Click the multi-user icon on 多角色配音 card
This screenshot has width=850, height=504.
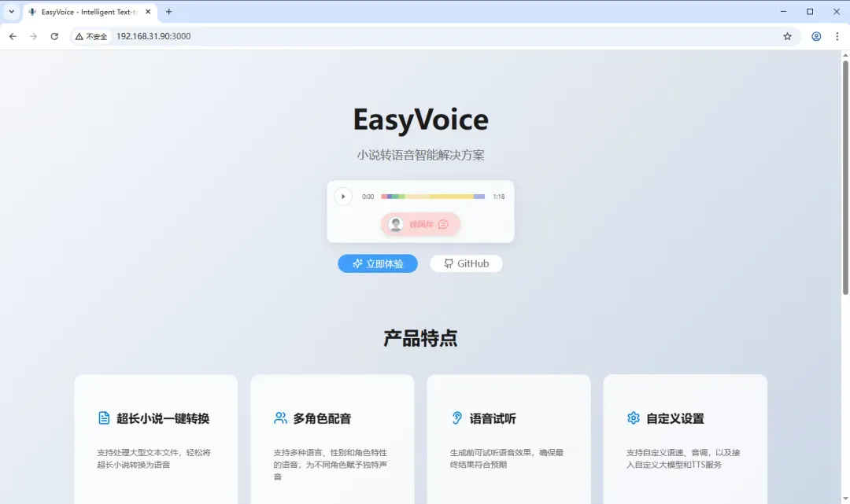click(280, 418)
